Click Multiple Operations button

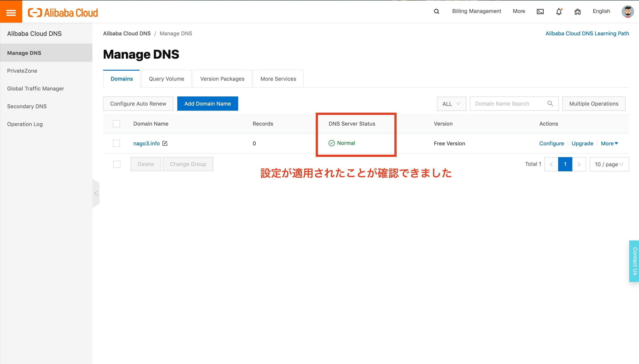click(594, 104)
